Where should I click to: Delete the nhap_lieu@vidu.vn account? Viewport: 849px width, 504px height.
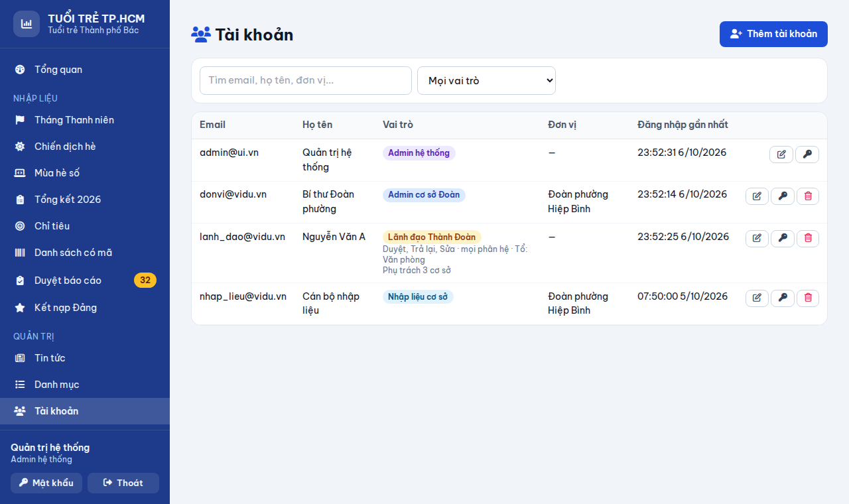808,298
